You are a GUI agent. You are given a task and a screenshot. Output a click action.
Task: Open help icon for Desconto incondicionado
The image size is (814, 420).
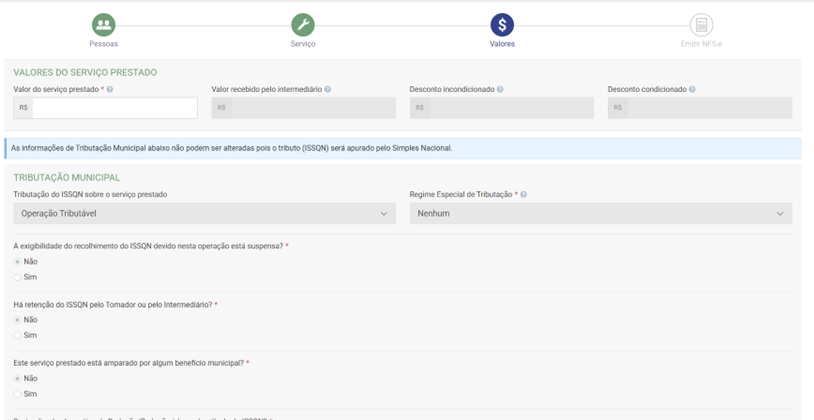click(x=500, y=90)
